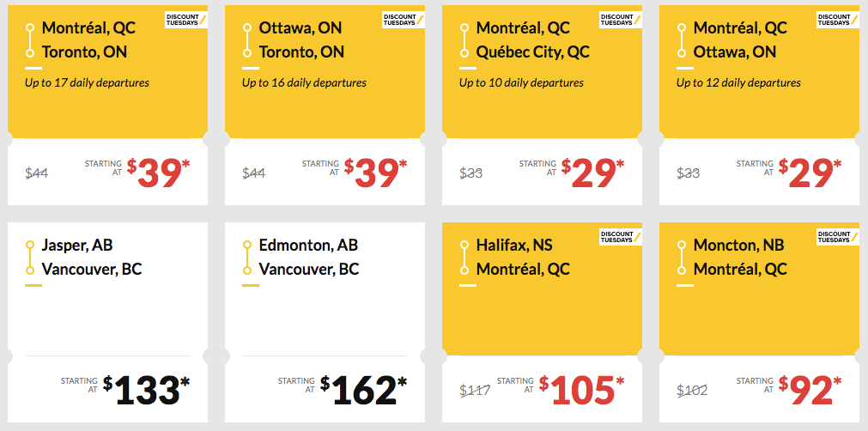Click Discount Tuesdays badge on Halifax–Montréal card
The width and height of the screenshot is (868, 431).
[x=621, y=236]
